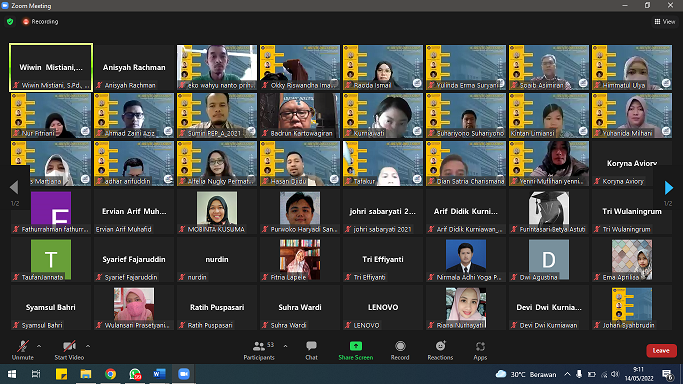Open the Windows Start menu
The width and height of the screenshot is (683, 384).
(x=12, y=374)
